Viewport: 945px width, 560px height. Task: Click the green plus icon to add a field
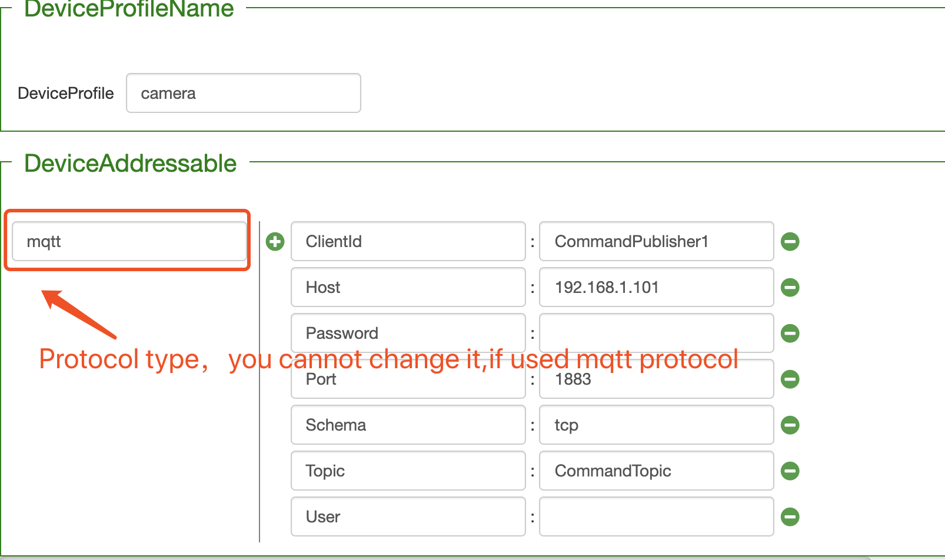click(274, 241)
